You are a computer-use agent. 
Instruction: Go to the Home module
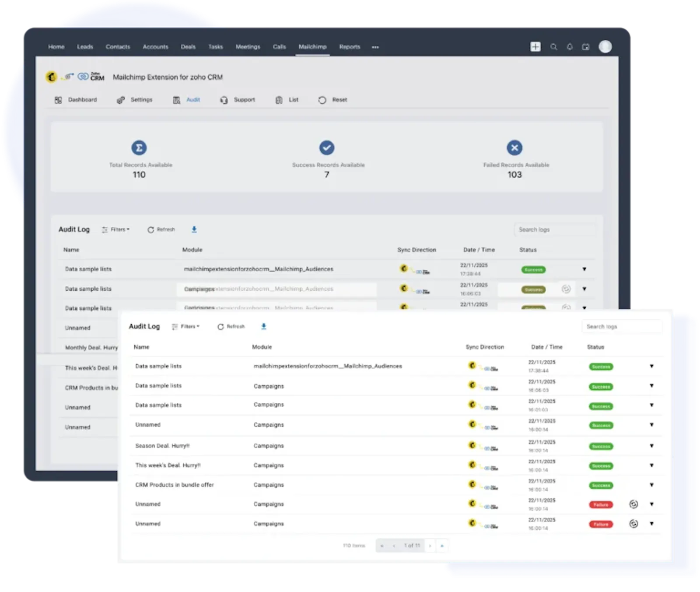(x=56, y=47)
